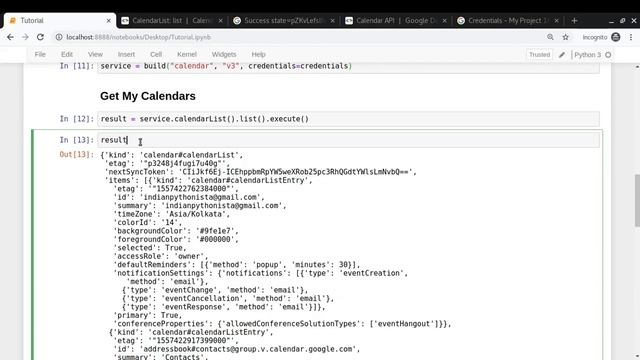Open the File menu
640x360 pixels.
pos(40,54)
